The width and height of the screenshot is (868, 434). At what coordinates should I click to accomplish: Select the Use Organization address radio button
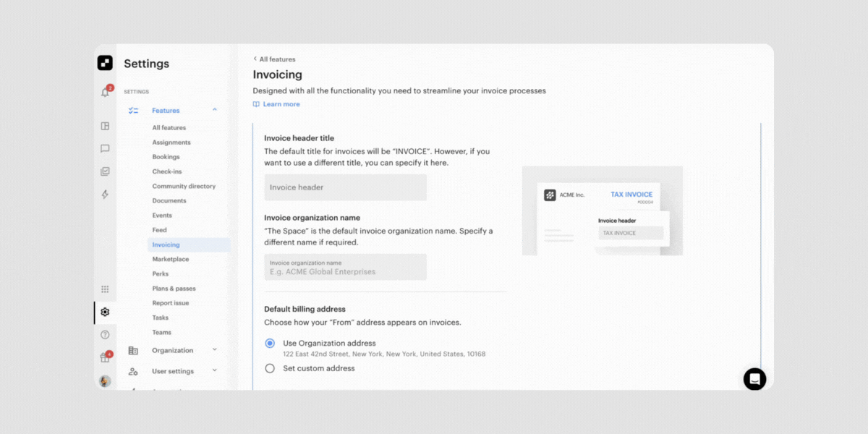[270, 344]
